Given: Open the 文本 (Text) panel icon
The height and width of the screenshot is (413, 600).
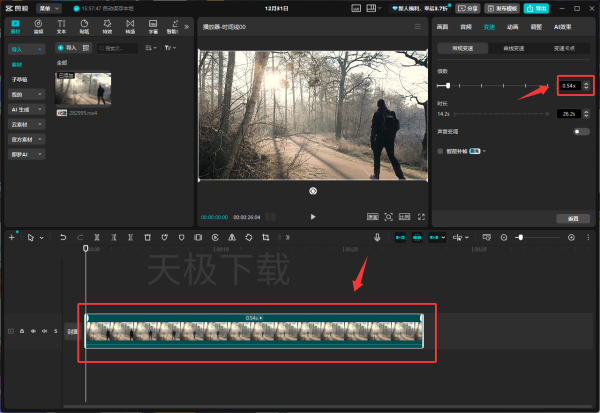Looking at the screenshot, I should (x=62, y=25).
